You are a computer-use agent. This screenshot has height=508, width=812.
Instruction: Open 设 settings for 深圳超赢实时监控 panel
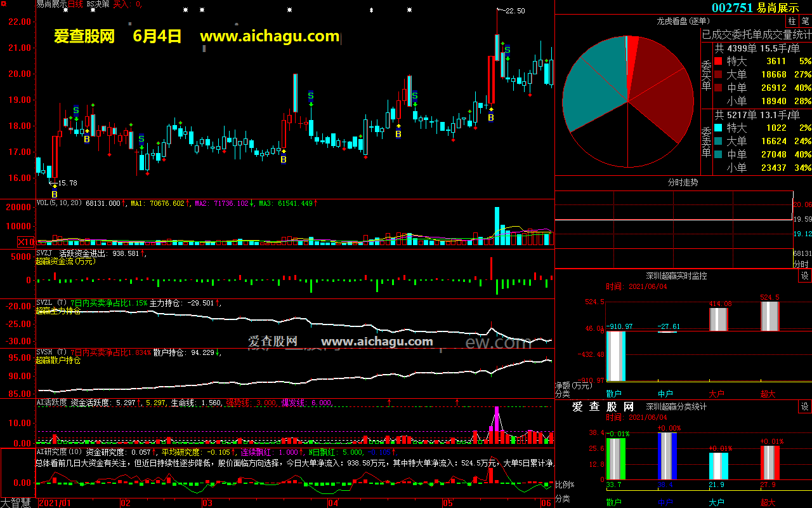(x=804, y=276)
